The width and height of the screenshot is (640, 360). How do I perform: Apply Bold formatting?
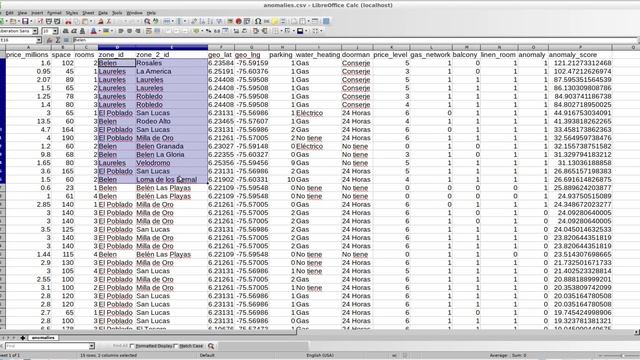65,31
